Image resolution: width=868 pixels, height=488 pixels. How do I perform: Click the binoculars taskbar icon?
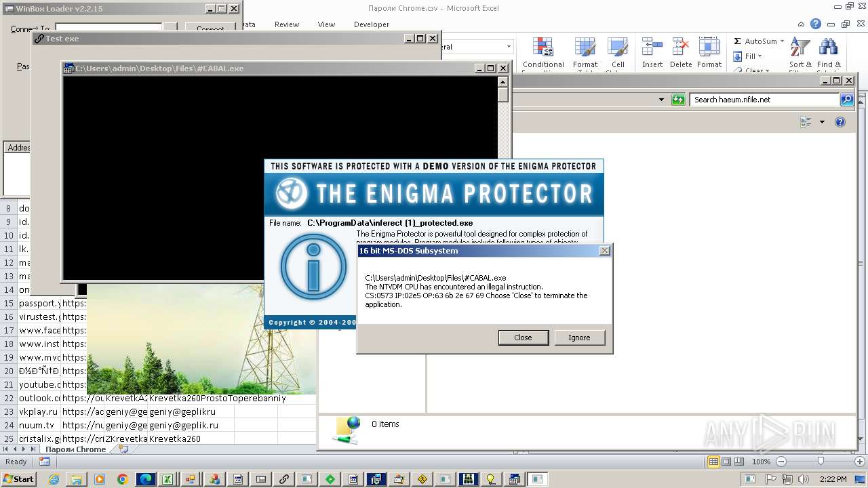tap(469, 479)
